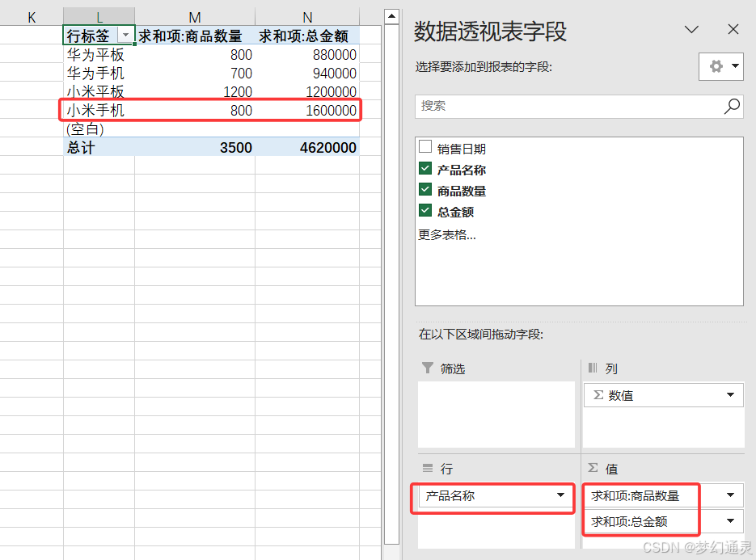Select column M header

tap(195, 17)
